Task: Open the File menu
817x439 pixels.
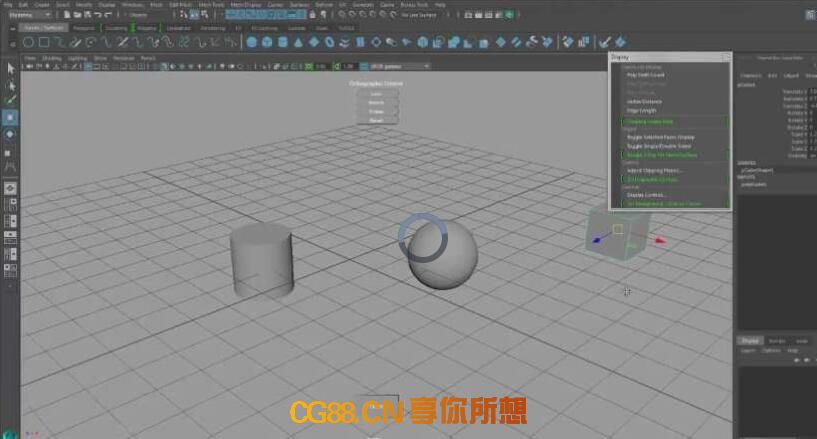Action: (x=8, y=5)
